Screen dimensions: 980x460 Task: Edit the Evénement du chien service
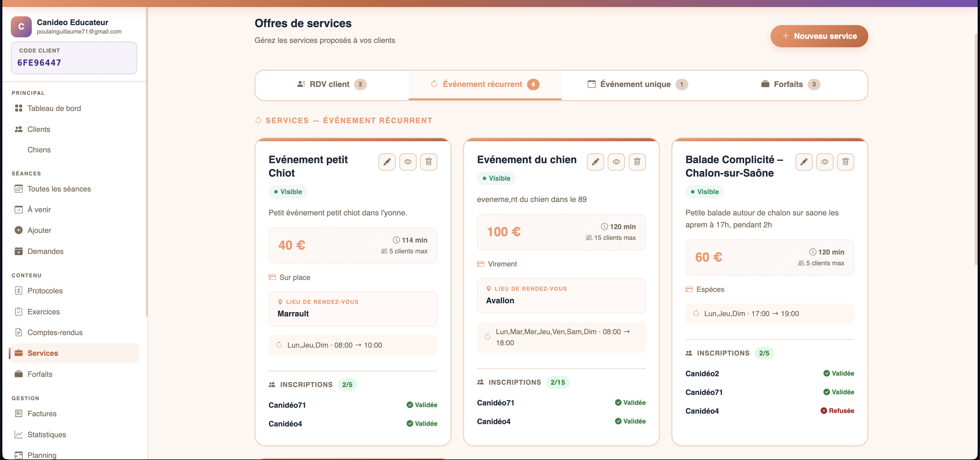pos(595,162)
